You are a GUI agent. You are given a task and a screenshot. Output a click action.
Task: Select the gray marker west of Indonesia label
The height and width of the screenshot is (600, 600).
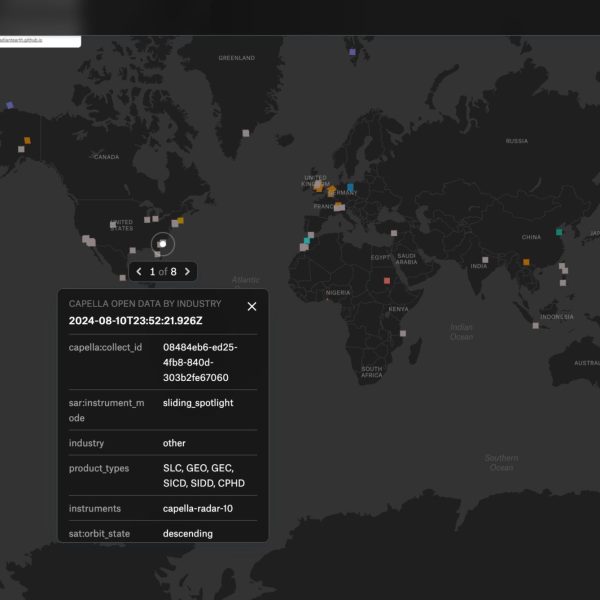pos(536,326)
